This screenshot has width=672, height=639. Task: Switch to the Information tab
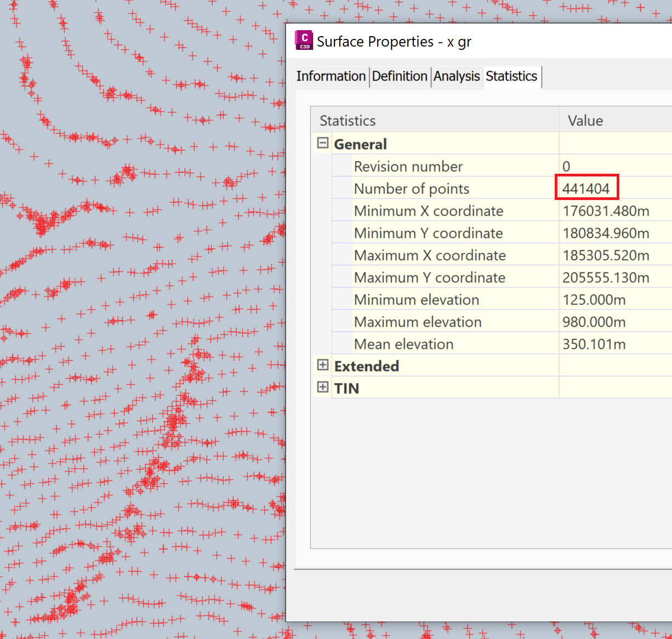click(331, 76)
